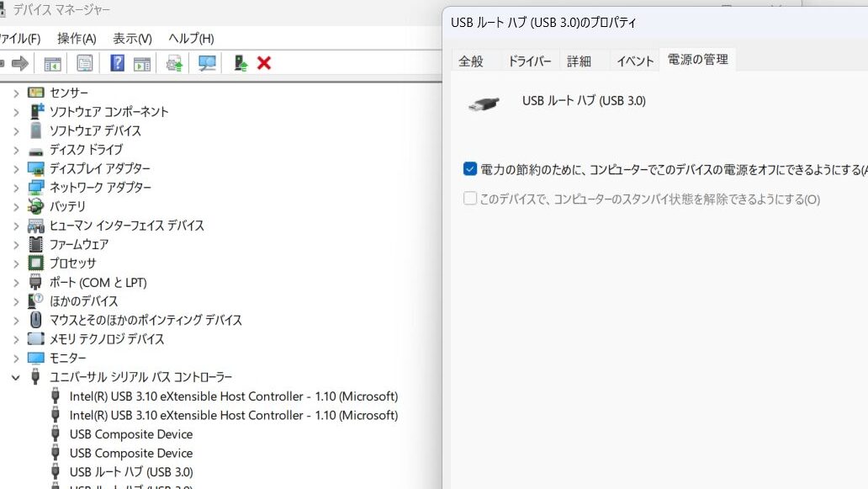
Task: Select the Help icon in the toolbar
Action: 116,62
